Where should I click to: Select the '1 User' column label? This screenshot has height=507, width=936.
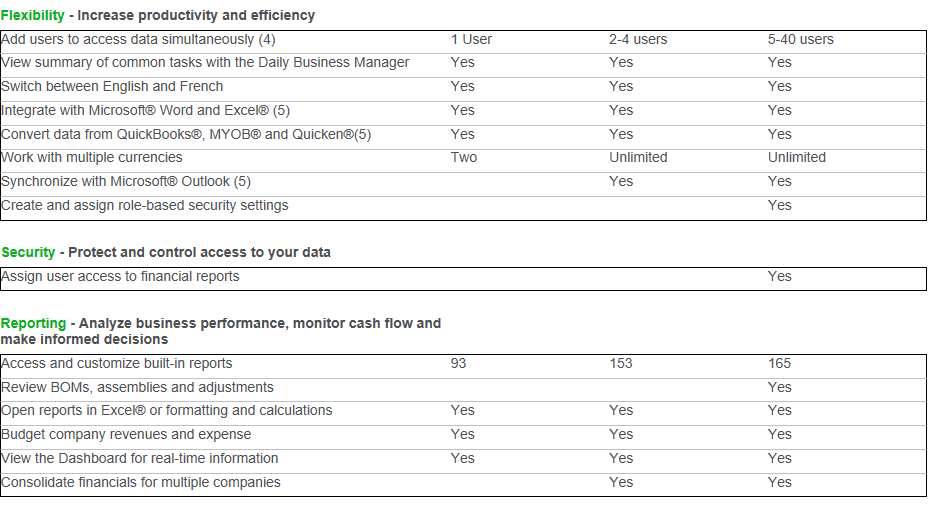tap(471, 39)
